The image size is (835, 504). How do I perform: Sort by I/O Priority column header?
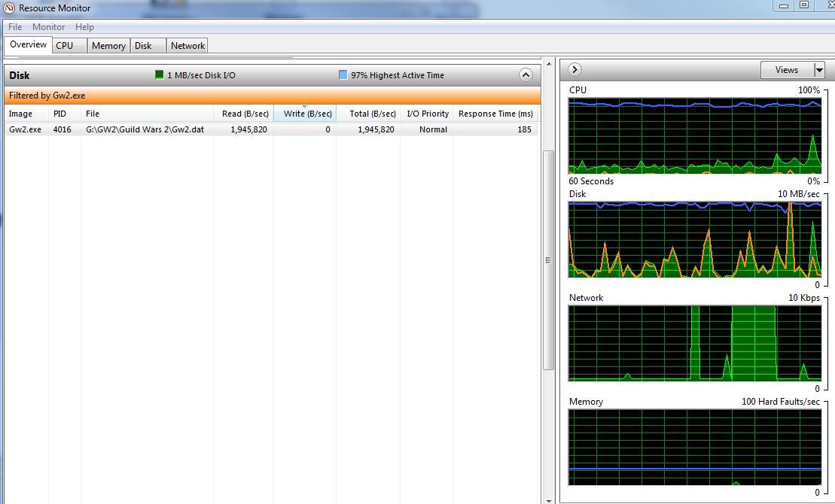[427, 114]
